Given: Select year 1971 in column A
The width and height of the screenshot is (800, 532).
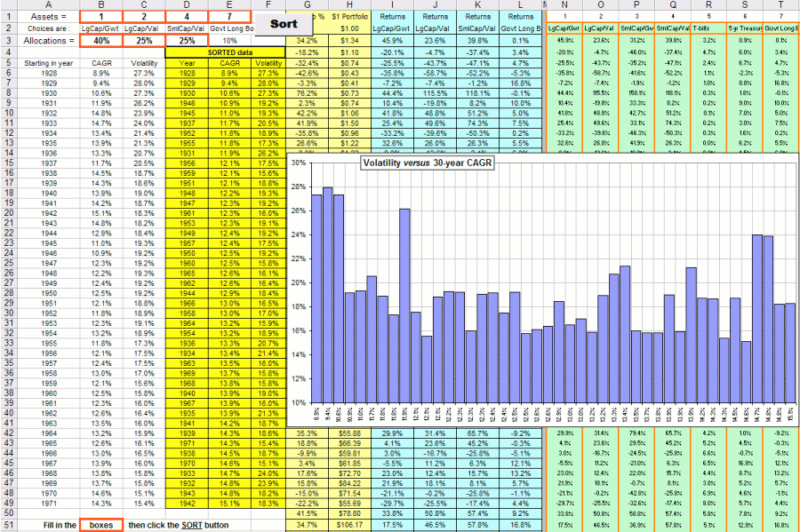Looking at the screenshot, I should [49, 504].
